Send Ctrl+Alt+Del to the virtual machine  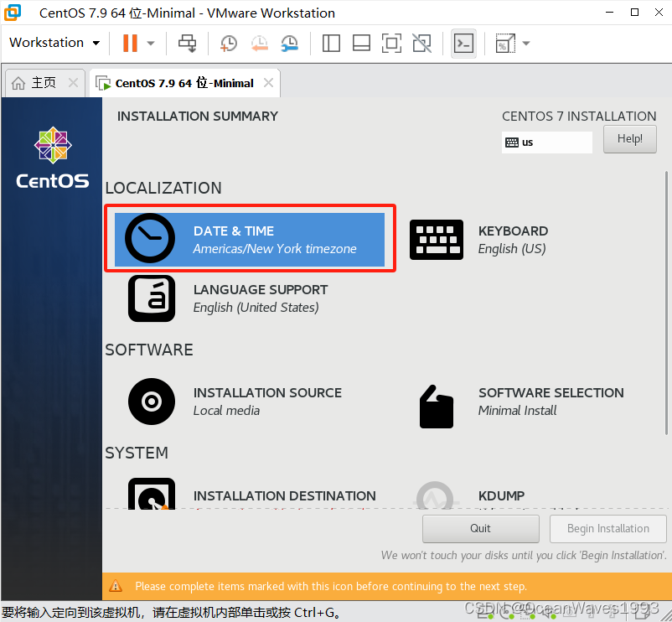coord(188,43)
